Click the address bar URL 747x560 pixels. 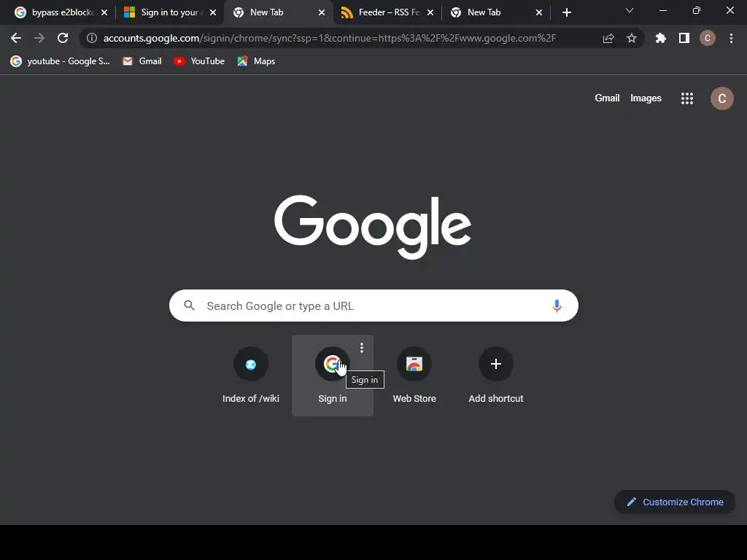point(329,38)
